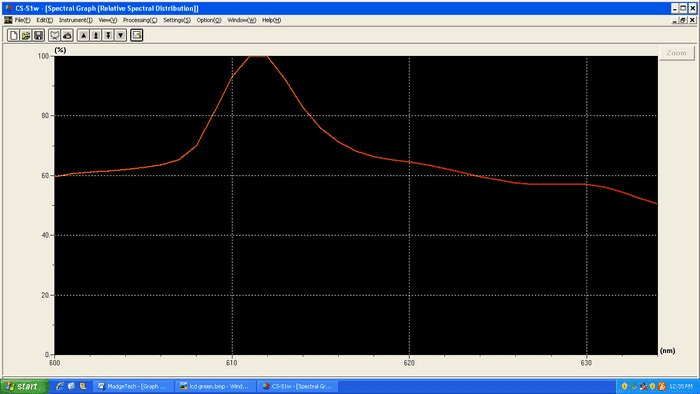Open the Processing menu
Screen dimensions: 700x394
140,20
